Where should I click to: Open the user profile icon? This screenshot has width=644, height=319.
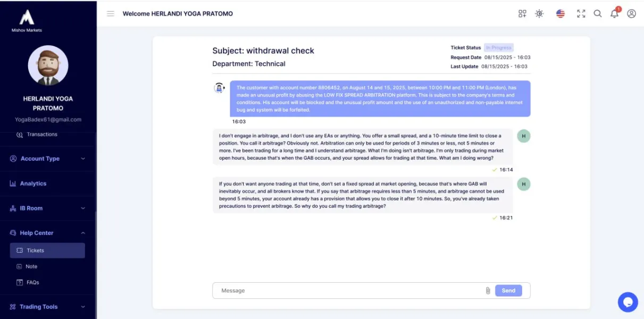click(x=631, y=14)
